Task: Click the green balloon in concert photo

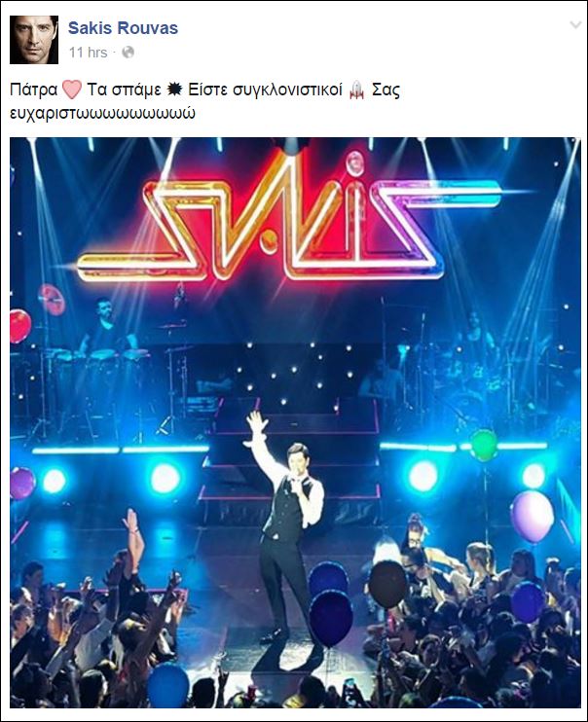Action: click(484, 445)
